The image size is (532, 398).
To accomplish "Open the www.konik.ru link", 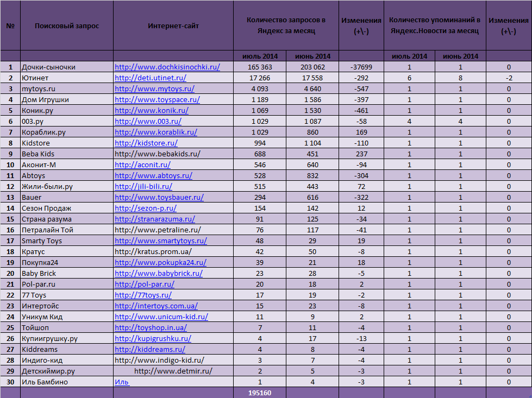I will tap(152, 111).
